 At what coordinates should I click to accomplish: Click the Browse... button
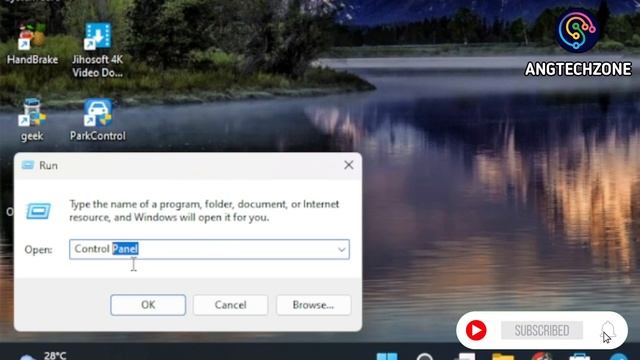313,305
